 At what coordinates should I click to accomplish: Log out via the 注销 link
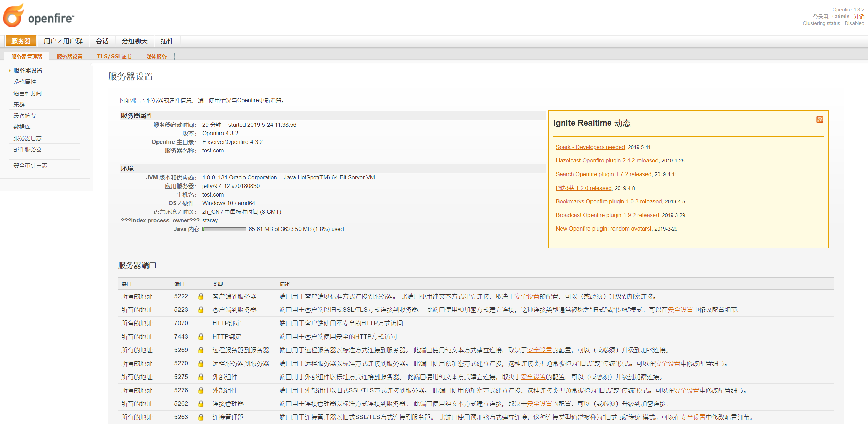pyautogui.click(x=859, y=16)
